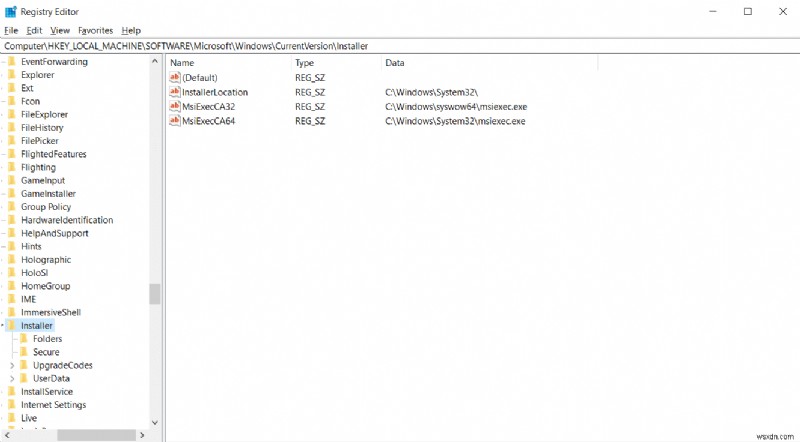The image size is (800, 442).
Task: Open the View menu
Action: tap(60, 31)
